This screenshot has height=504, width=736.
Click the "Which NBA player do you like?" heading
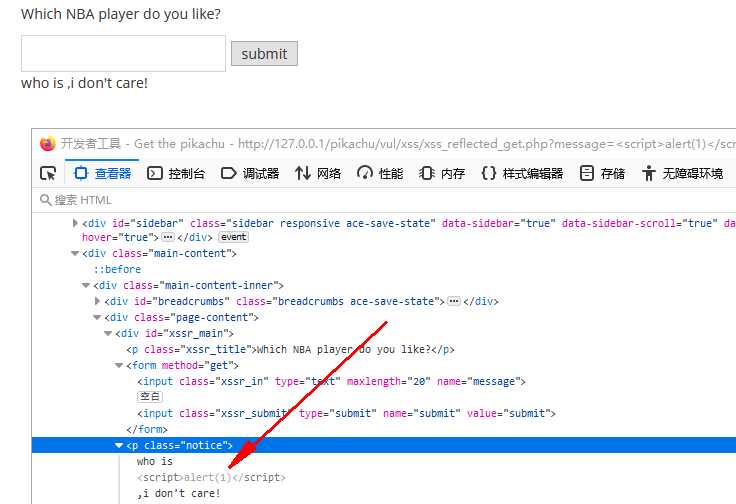pyautogui.click(x=121, y=14)
